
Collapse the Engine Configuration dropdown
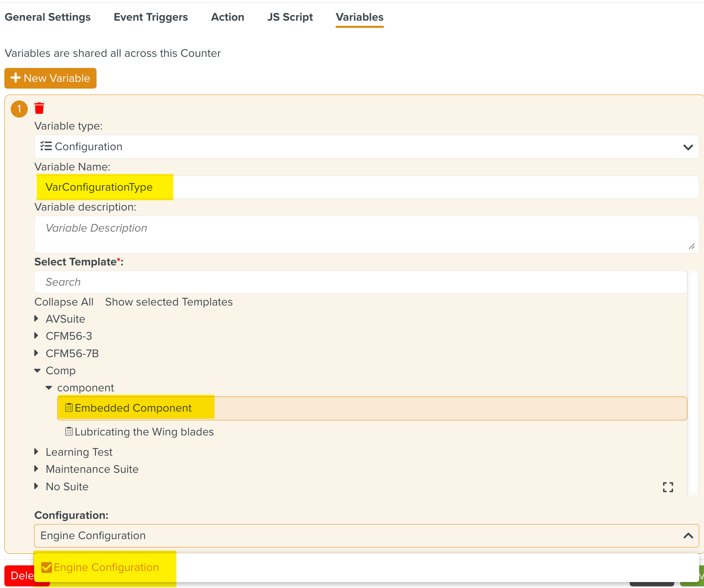(x=688, y=536)
